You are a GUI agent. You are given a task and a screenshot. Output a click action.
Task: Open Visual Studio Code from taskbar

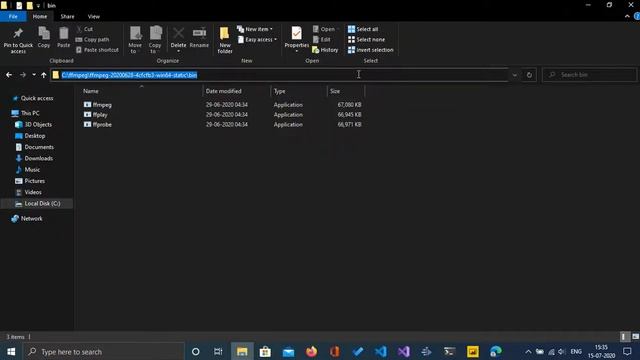point(380,351)
